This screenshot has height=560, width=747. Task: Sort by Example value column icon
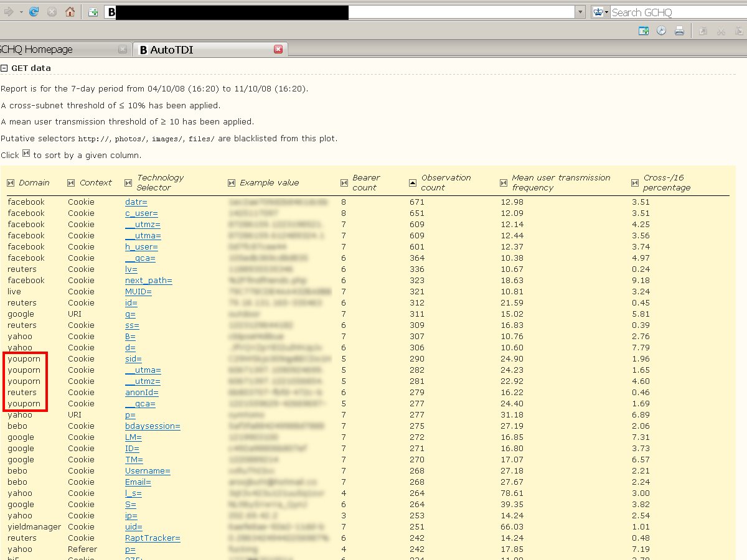coord(232,183)
